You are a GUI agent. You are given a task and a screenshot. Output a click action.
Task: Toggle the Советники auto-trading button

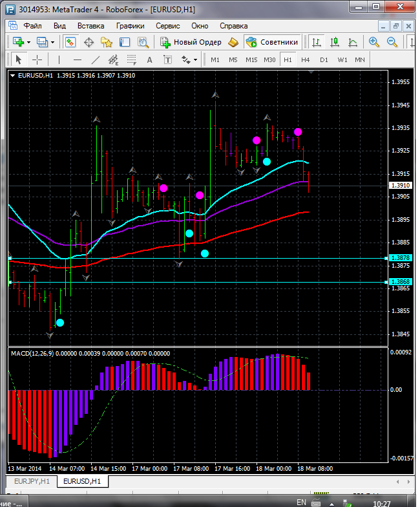click(x=272, y=43)
